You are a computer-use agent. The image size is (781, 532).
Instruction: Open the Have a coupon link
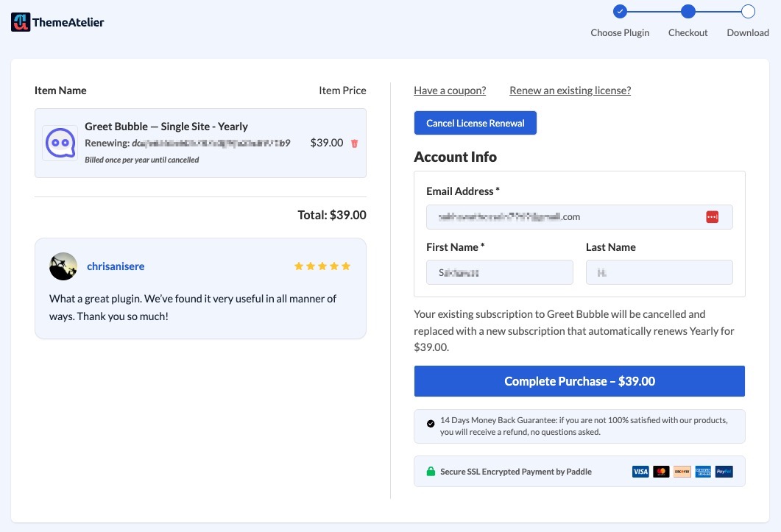(450, 91)
